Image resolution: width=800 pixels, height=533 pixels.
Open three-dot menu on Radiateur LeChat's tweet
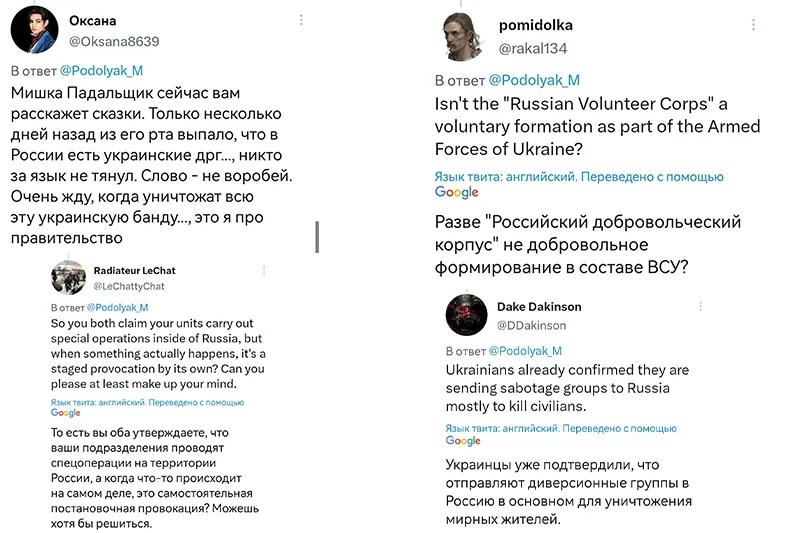coord(264,270)
